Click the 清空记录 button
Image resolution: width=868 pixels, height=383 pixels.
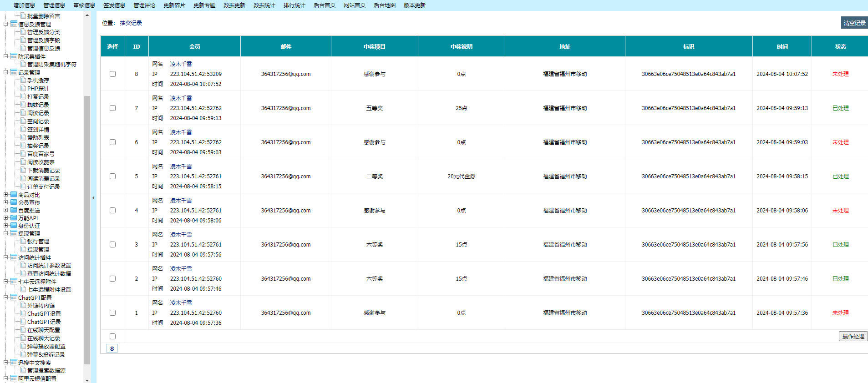854,23
